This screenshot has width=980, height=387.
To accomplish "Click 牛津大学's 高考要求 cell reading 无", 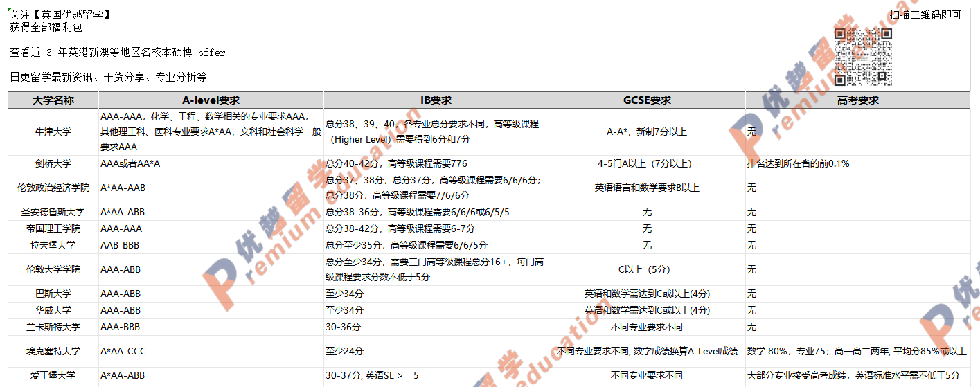I will tap(858, 132).
